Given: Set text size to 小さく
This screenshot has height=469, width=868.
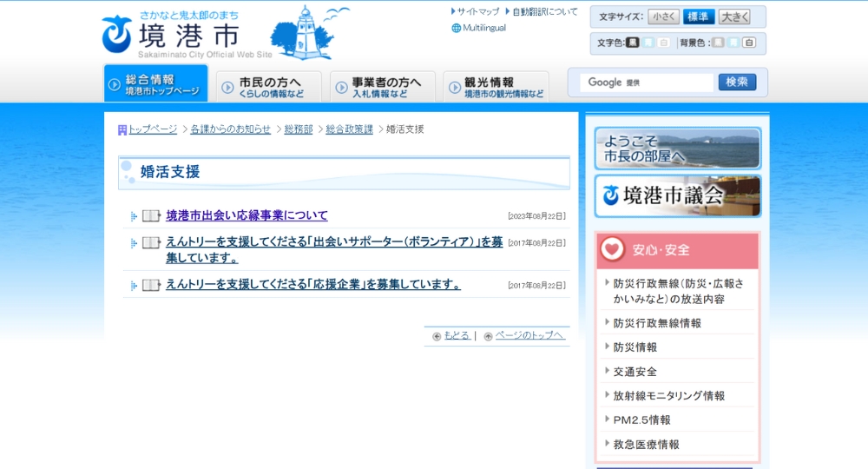Looking at the screenshot, I should tap(663, 17).
